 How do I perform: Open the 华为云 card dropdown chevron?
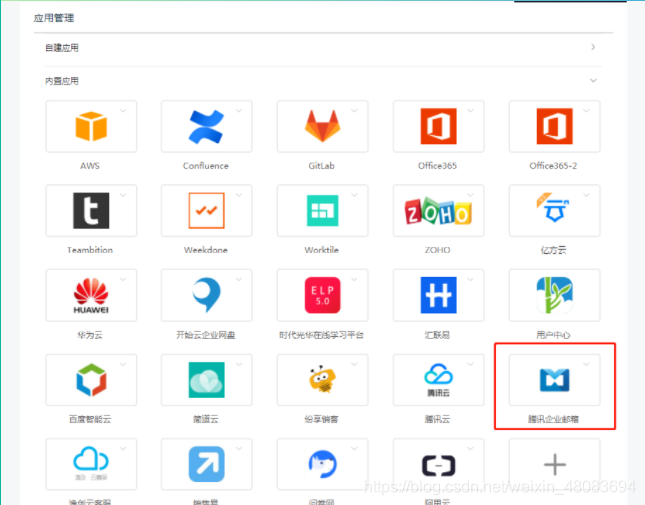pyautogui.click(x=123, y=280)
